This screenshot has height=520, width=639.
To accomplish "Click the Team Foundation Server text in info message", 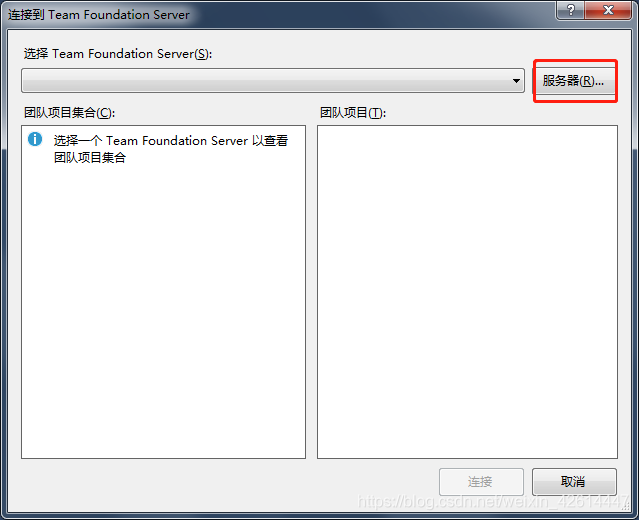I will 177,141.
